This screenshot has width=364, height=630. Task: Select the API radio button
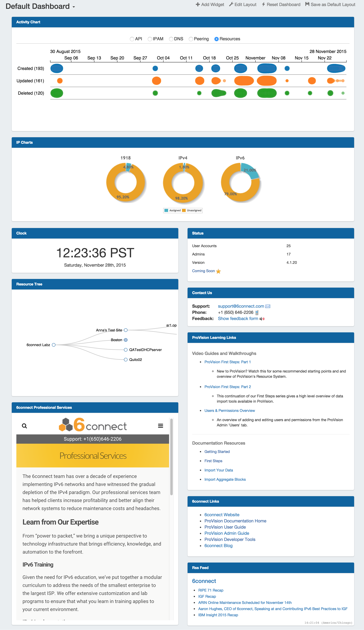[132, 39]
